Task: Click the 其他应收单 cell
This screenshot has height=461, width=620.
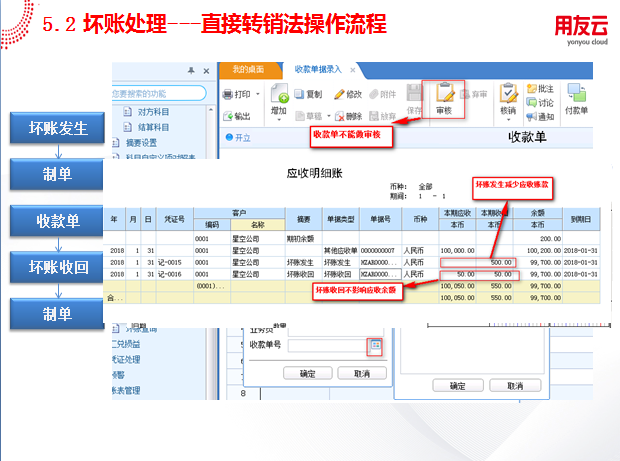Action: coord(340,250)
